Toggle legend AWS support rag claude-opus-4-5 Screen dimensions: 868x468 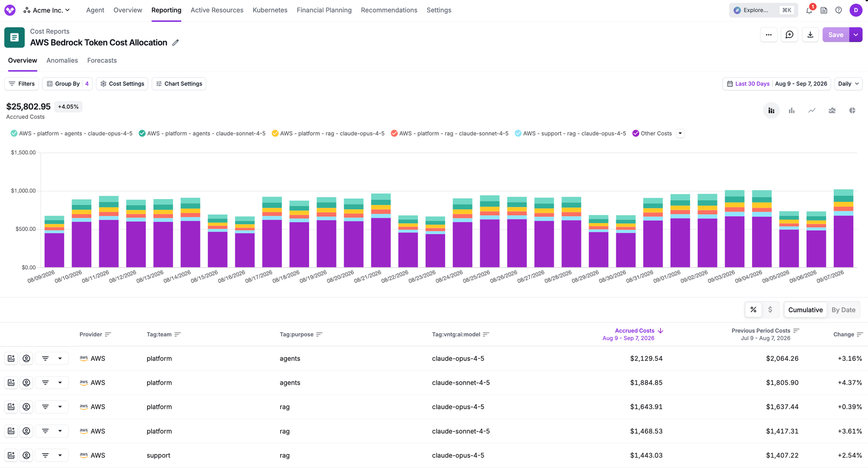pyautogui.click(x=571, y=133)
